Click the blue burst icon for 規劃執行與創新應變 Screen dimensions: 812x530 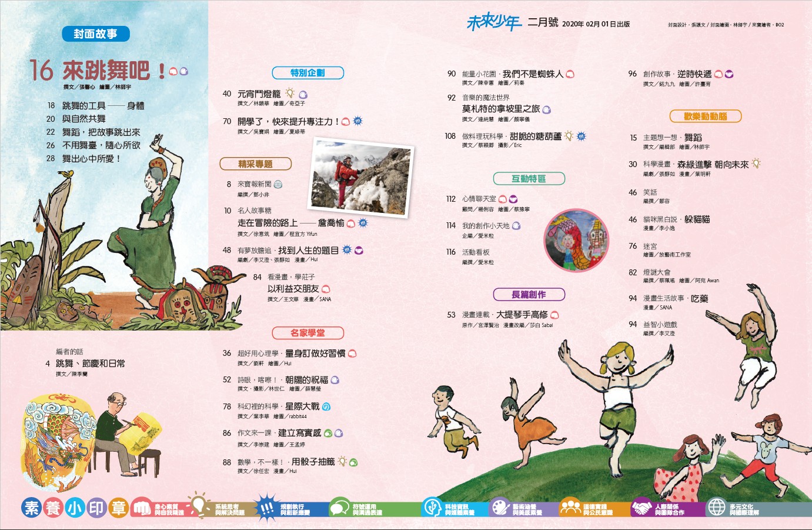point(266,508)
